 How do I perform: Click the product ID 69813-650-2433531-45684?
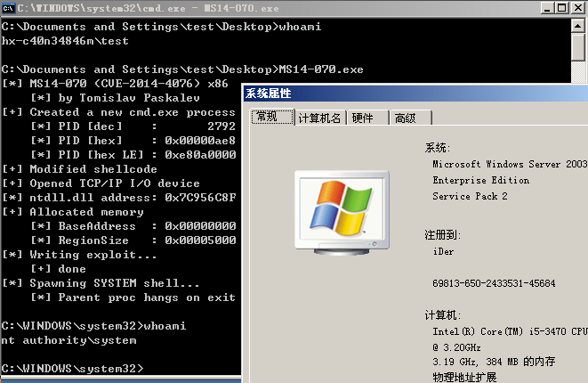494,283
